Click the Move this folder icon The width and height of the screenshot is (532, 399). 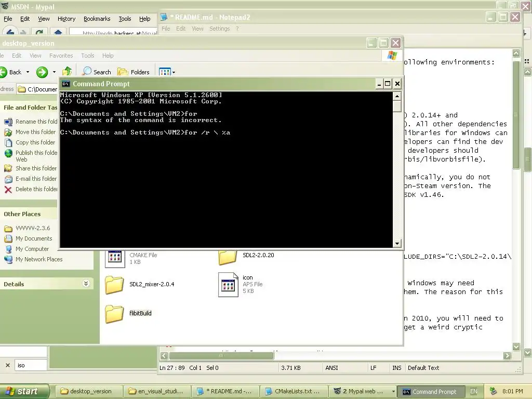8,132
